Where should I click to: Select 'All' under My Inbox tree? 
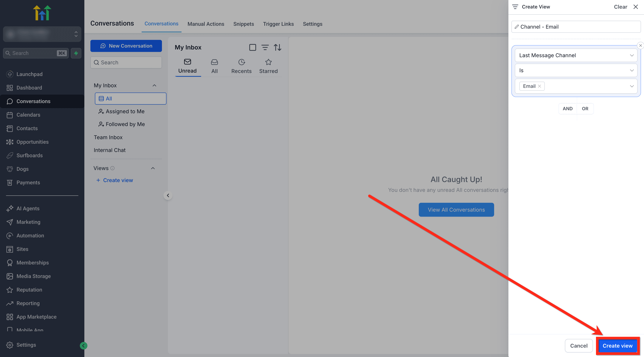click(130, 99)
